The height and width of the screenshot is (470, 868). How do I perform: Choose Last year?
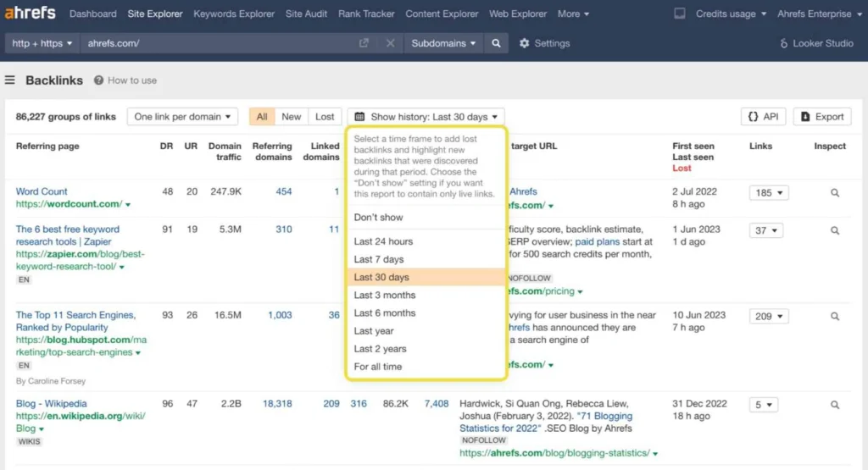[x=426, y=330]
